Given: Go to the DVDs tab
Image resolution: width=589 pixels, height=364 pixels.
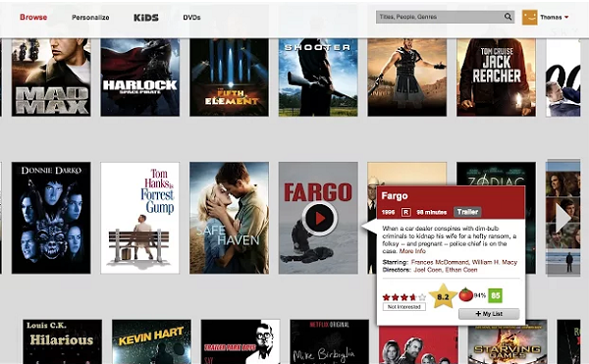Looking at the screenshot, I should click(x=191, y=18).
